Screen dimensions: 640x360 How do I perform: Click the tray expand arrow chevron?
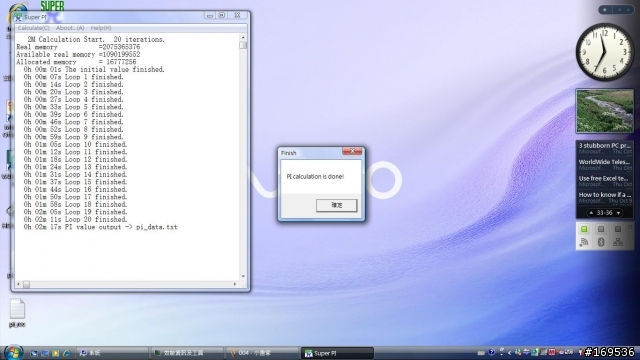509,352
